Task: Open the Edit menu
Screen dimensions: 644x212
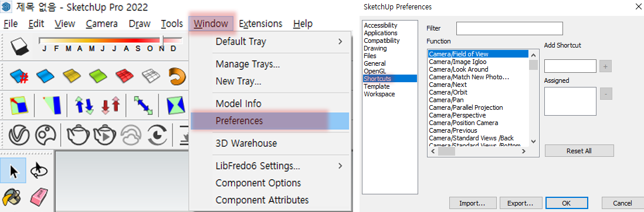Action: [x=36, y=23]
